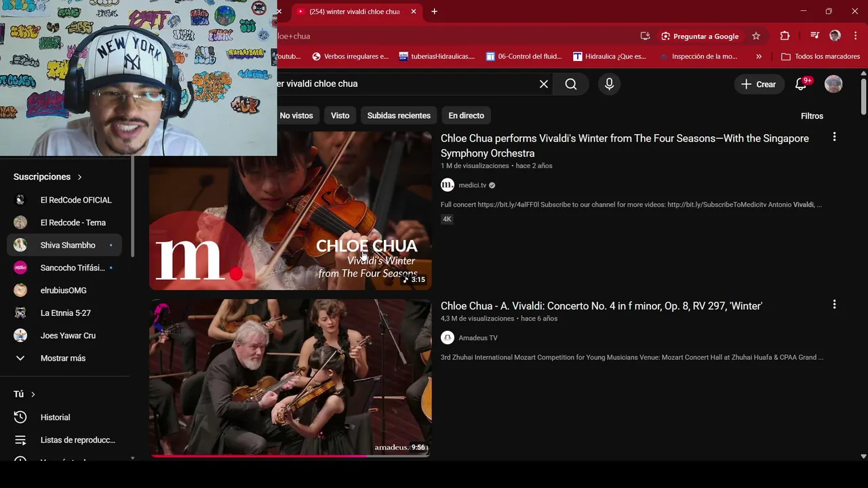Open options menu for the Concerto No. 4 video
The width and height of the screenshot is (868, 488).
(x=834, y=305)
